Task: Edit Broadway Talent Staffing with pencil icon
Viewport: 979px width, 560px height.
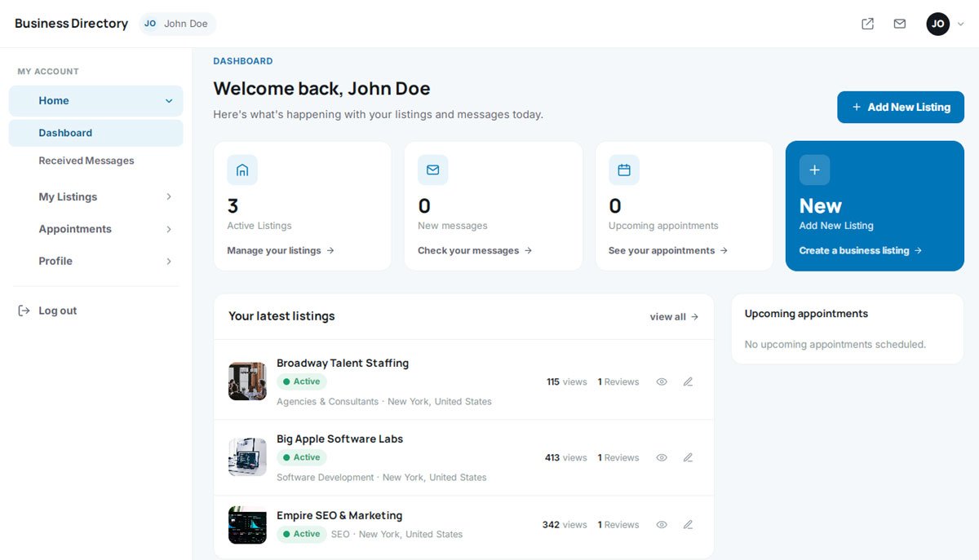Action: [x=688, y=381]
